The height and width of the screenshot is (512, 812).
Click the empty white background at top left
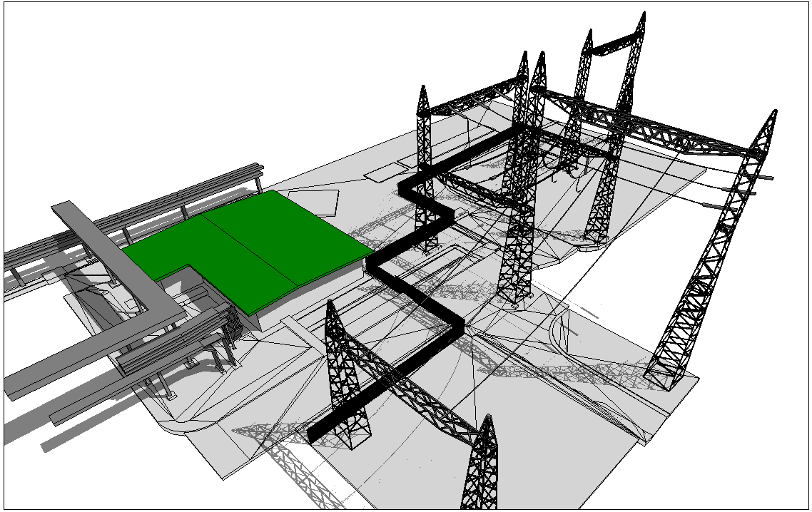(107, 71)
